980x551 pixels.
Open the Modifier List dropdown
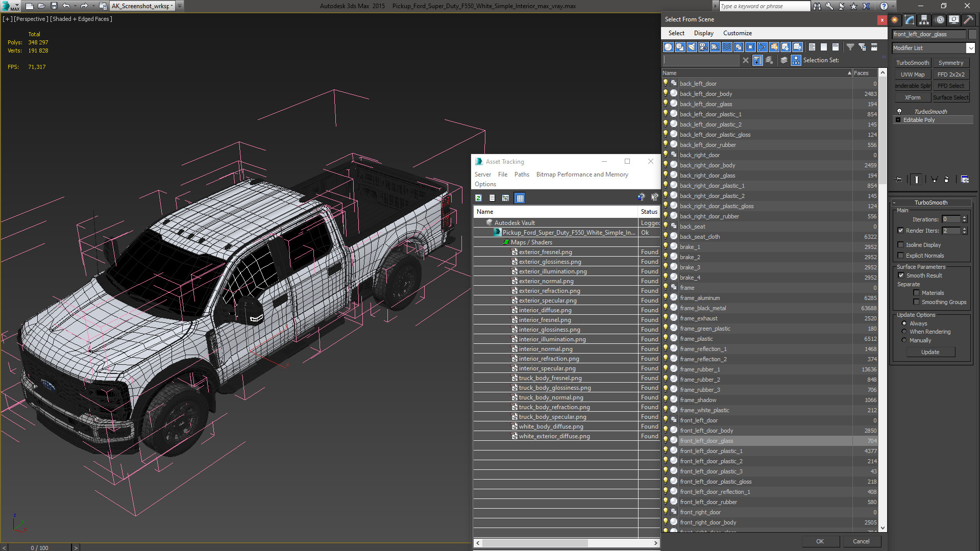tap(970, 48)
